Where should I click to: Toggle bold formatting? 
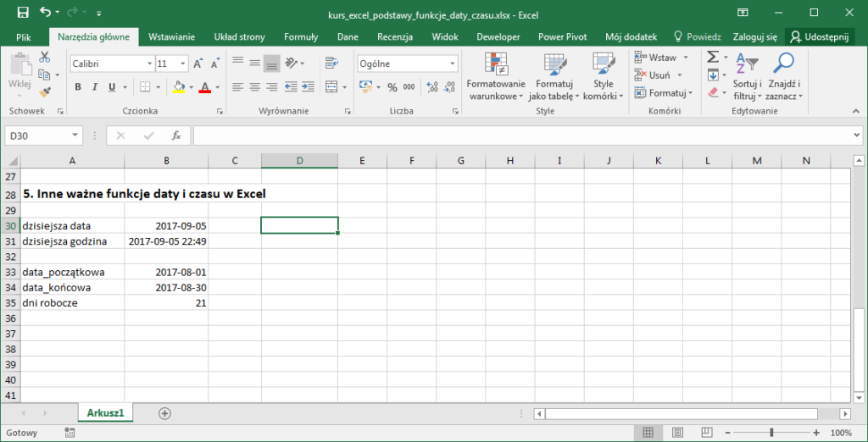(x=78, y=87)
